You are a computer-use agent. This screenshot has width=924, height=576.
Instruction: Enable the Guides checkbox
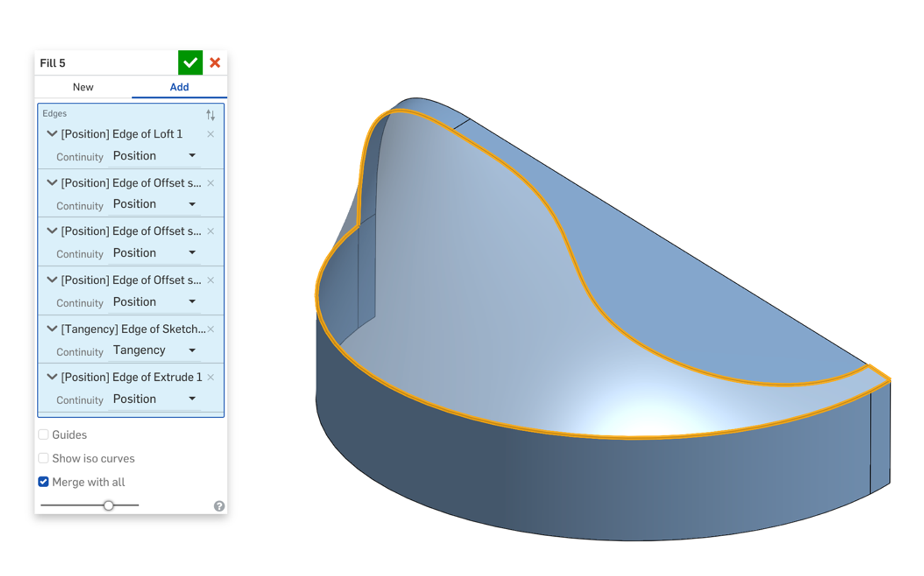[44, 435]
